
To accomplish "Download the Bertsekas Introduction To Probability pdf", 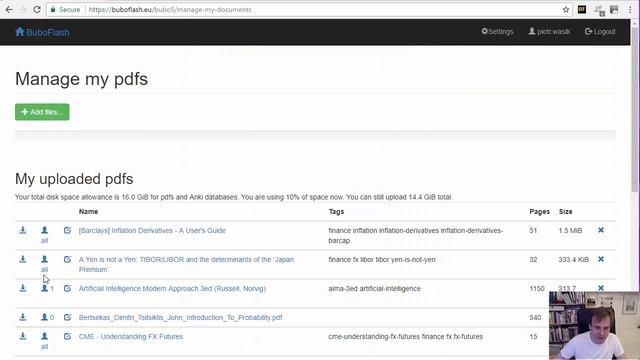I will pyautogui.click(x=23, y=317).
